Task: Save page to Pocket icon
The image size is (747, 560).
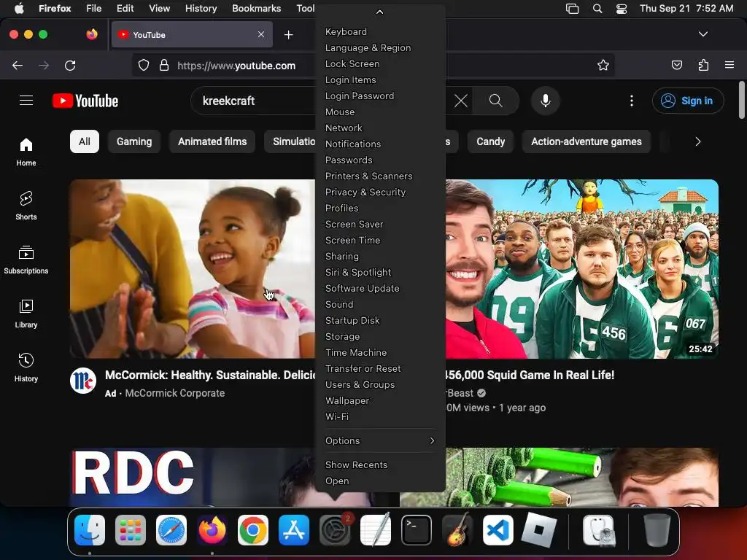Action: (x=677, y=65)
